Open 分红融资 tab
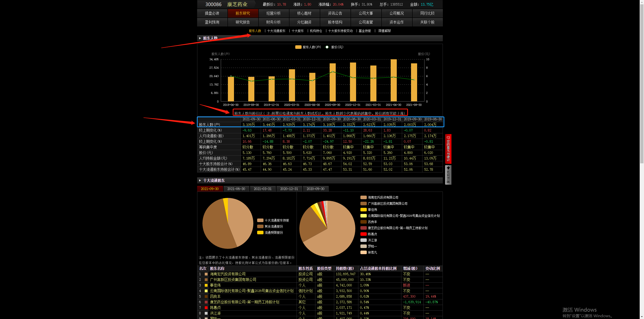 pyautogui.click(x=304, y=22)
